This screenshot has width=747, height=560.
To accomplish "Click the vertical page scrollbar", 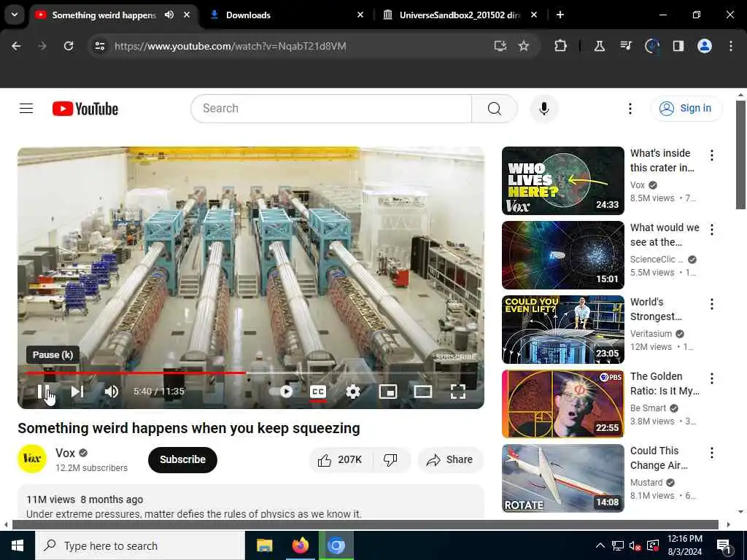I will (x=740, y=155).
